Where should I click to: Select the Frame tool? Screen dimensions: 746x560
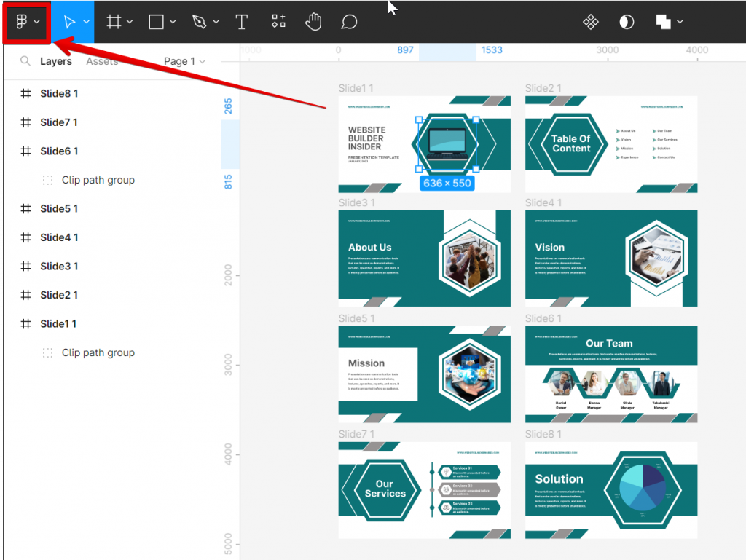coord(114,21)
